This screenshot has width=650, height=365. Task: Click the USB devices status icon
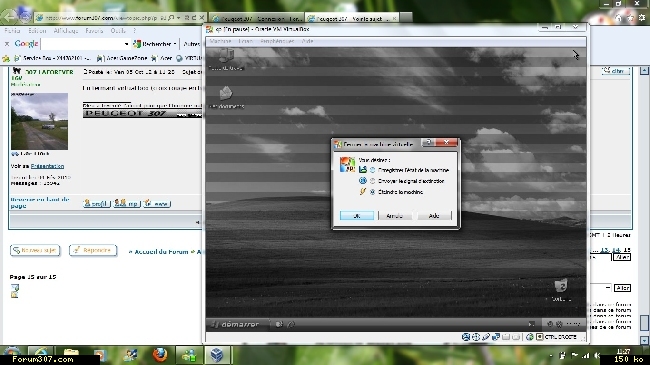click(x=486, y=337)
